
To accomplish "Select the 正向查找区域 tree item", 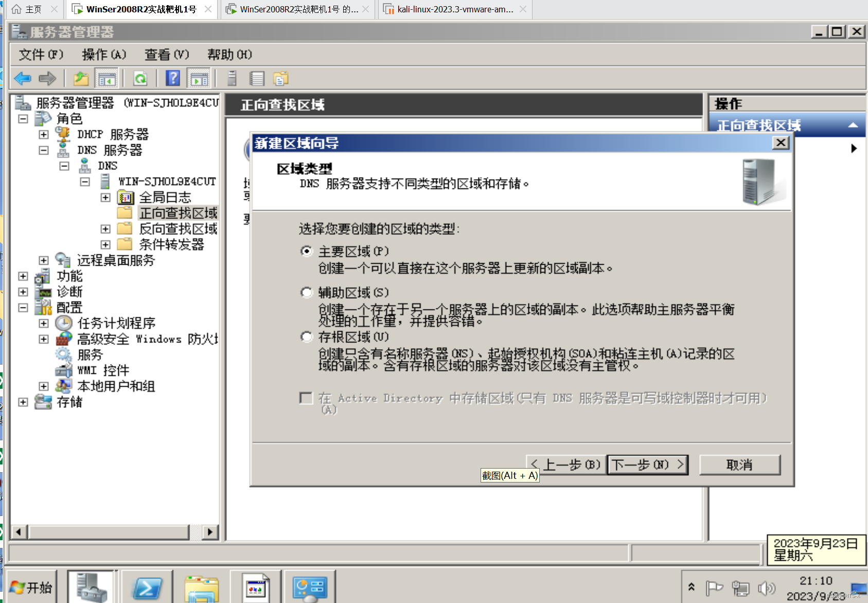I will click(x=179, y=213).
